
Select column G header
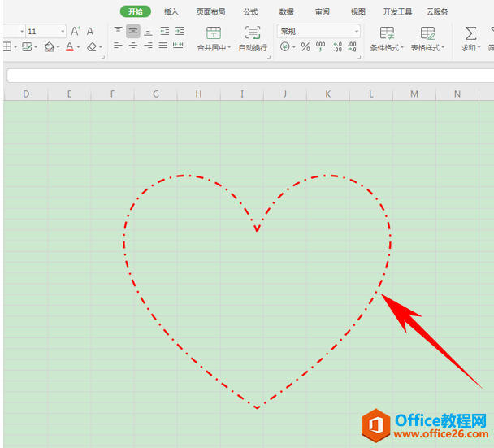[x=156, y=94]
